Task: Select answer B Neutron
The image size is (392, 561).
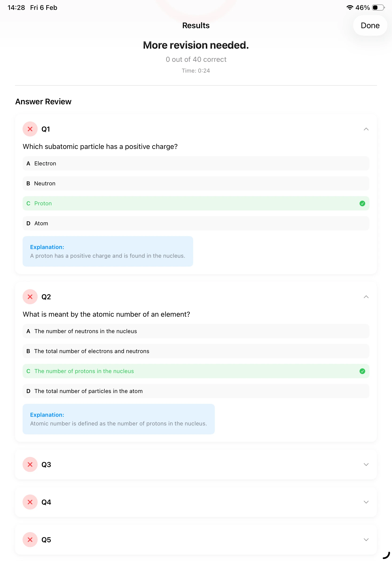Action: 196,183
